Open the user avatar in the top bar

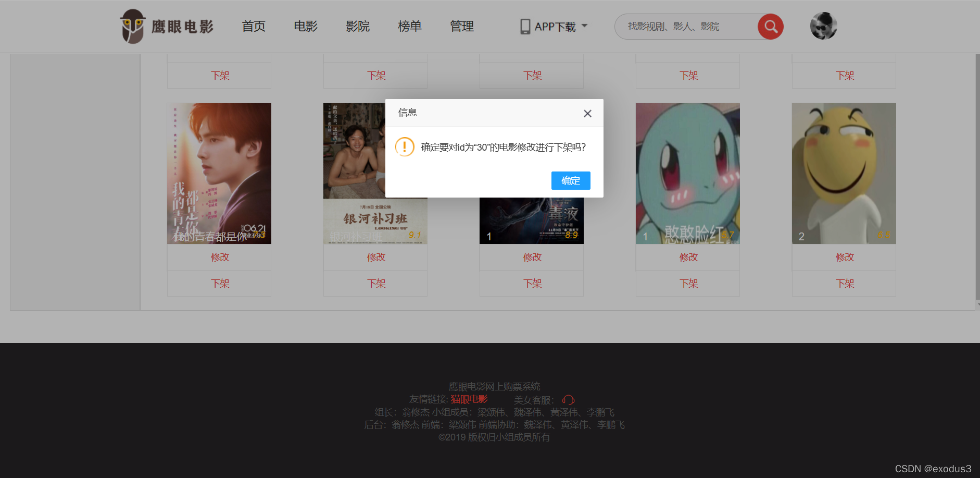coord(823,25)
